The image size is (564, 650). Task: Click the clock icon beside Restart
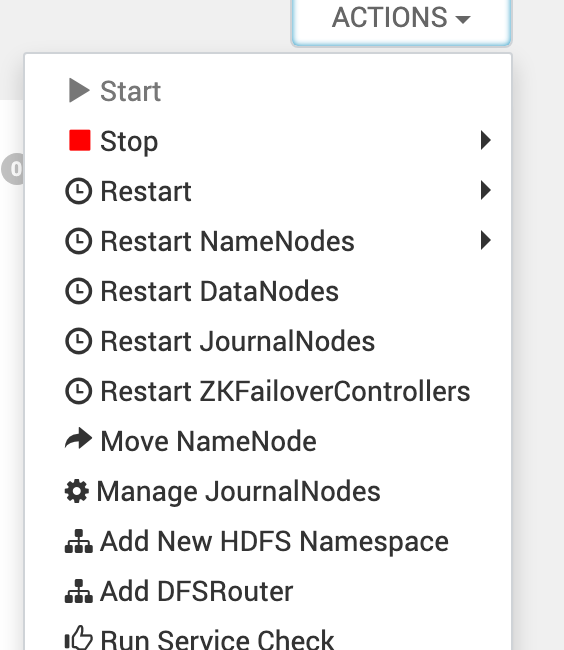[78, 191]
